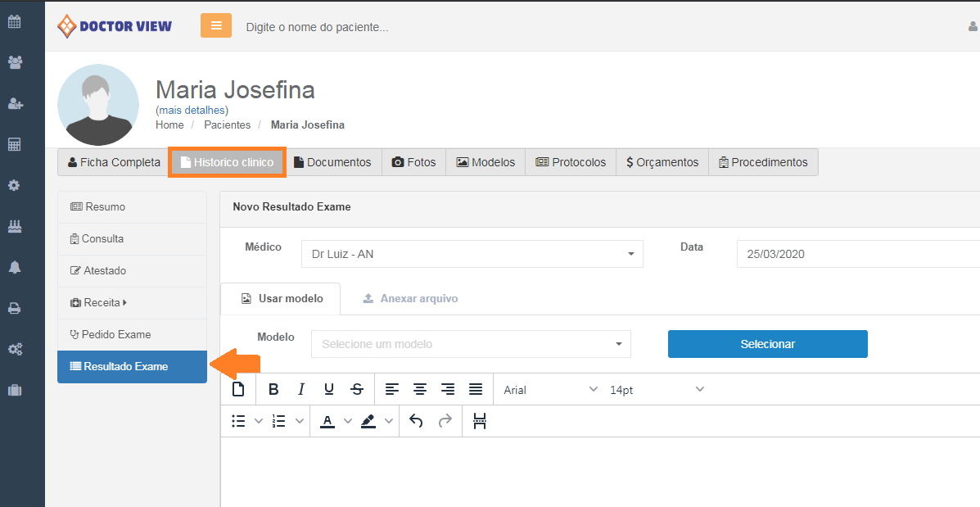Viewport: 980px width, 507px height.
Task: Open the text color picker arrow
Action: [347, 421]
